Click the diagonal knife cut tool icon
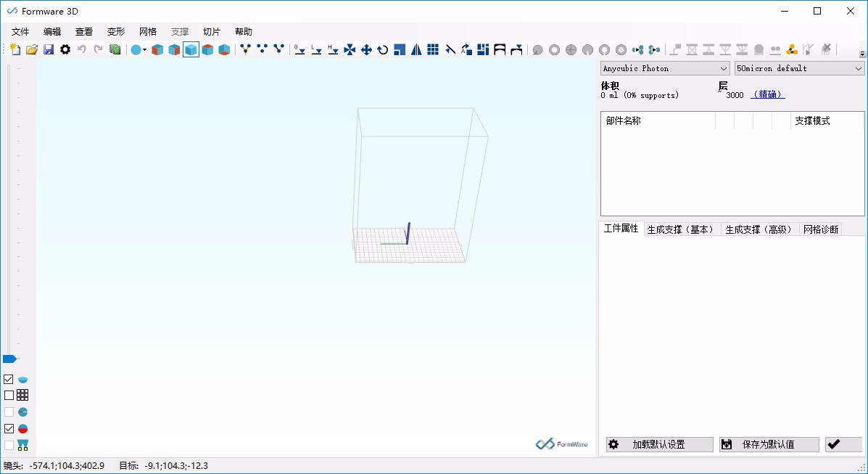The width and height of the screenshot is (868, 474). 450,50
